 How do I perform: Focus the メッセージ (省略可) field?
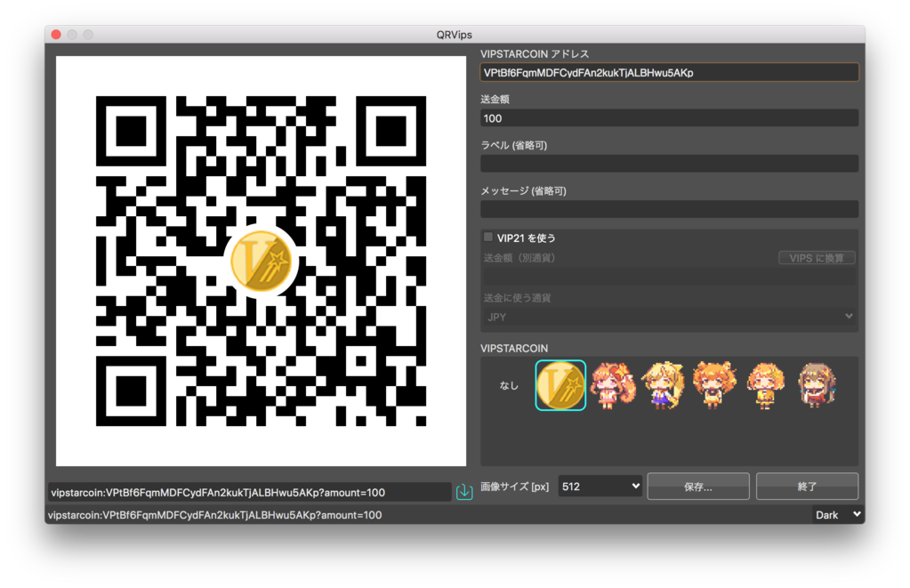(x=669, y=209)
